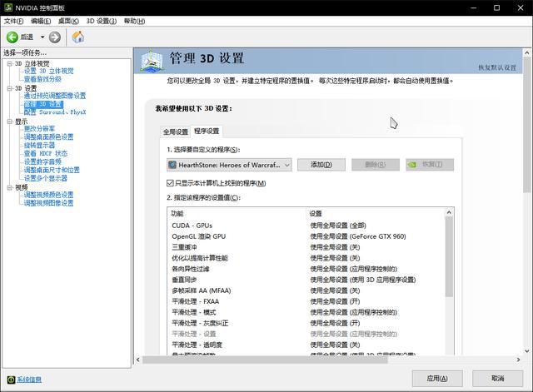
Task: Click horizontal scroll right arrow
Action: [518, 360]
